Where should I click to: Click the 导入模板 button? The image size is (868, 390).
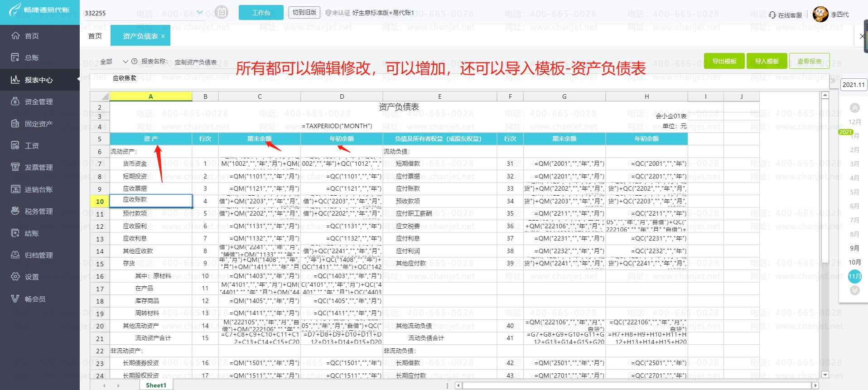pos(767,61)
